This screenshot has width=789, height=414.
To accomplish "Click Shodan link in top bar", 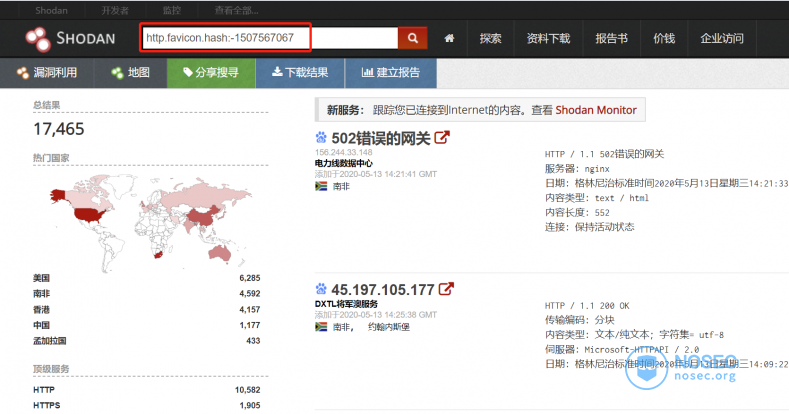I will tap(51, 11).
